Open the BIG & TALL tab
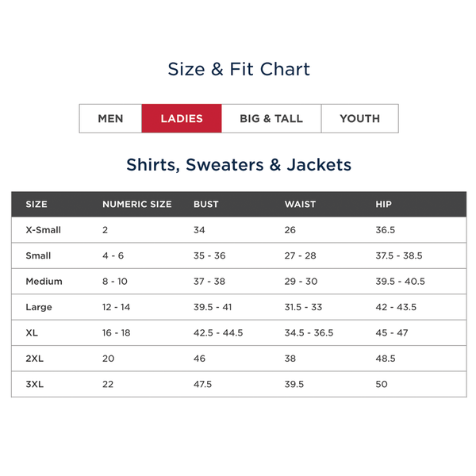 (271, 119)
